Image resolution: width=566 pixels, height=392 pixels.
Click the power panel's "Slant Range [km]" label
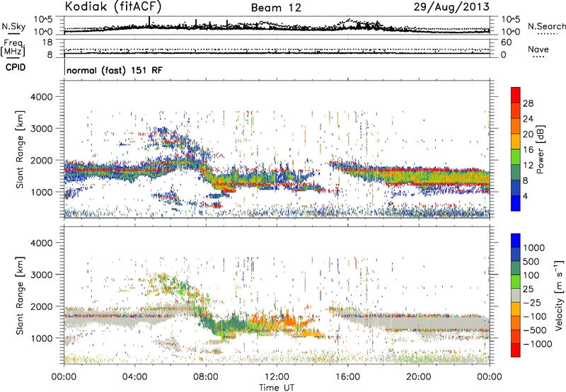click(20, 149)
